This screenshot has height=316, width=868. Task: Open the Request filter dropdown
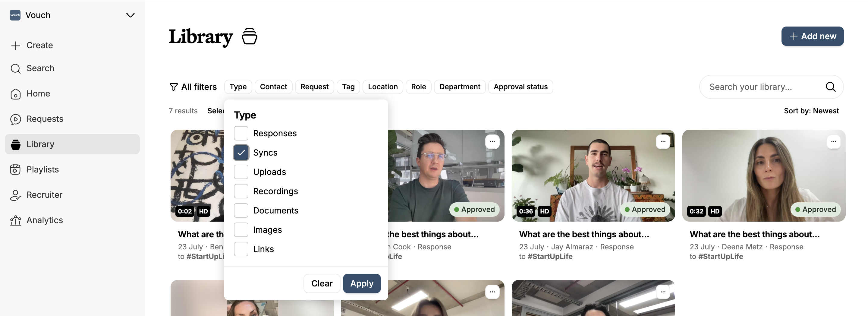(314, 87)
